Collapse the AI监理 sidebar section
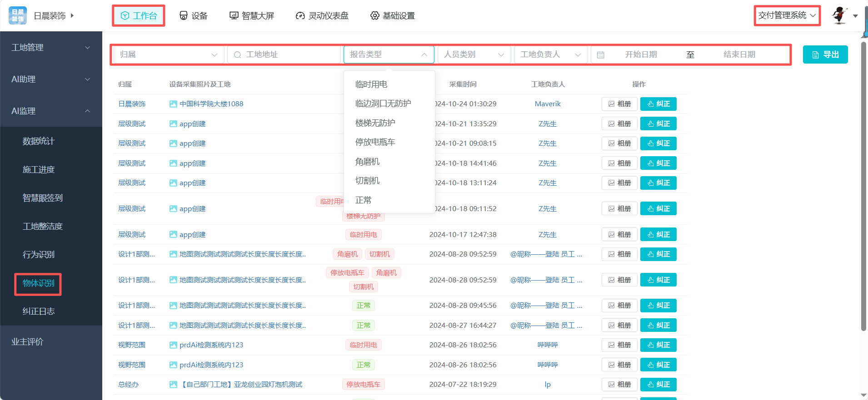The width and height of the screenshot is (868, 400). coord(51,111)
